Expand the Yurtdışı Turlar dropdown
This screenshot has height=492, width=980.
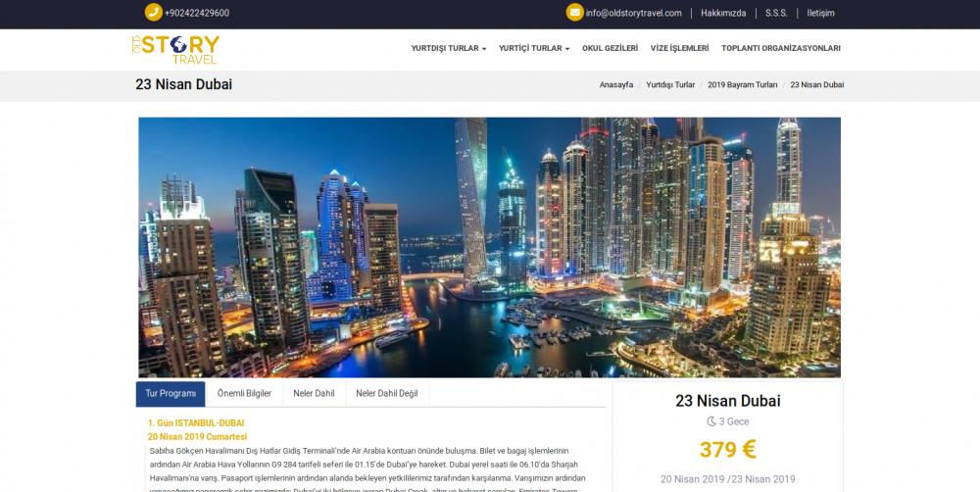[448, 48]
